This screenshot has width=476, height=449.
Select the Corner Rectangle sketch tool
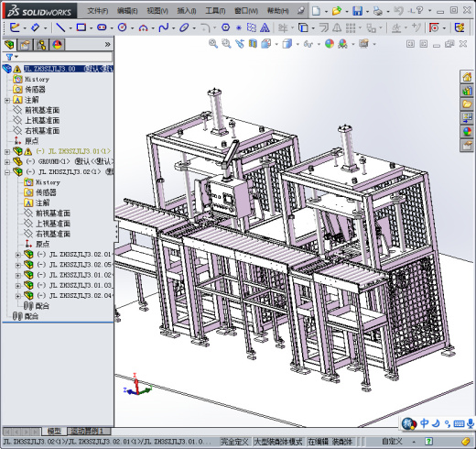pyautogui.click(x=81, y=27)
